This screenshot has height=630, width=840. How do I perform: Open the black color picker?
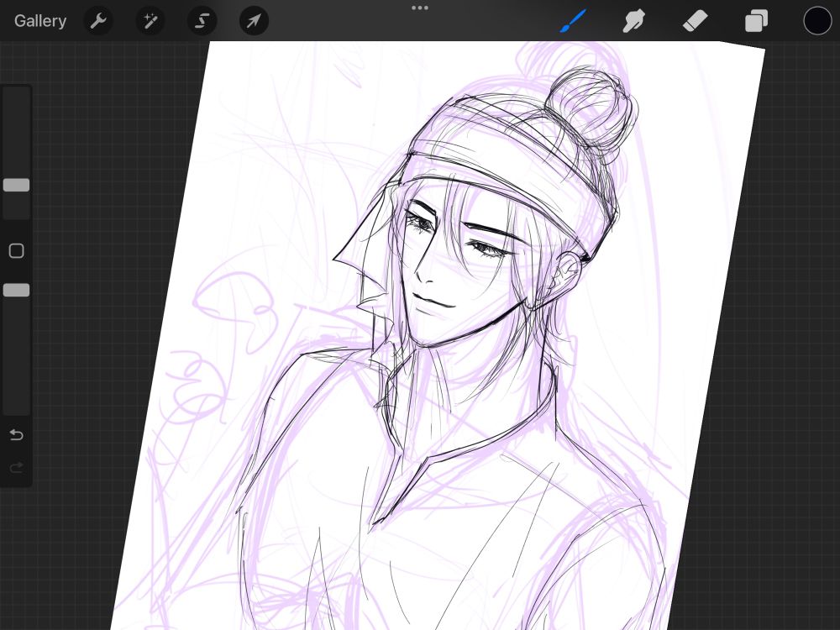(817, 21)
